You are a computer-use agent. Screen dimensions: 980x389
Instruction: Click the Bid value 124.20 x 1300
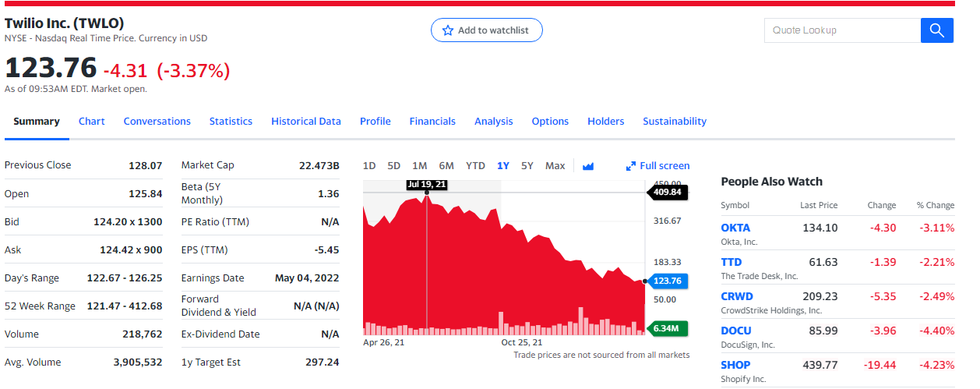[x=128, y=222]
